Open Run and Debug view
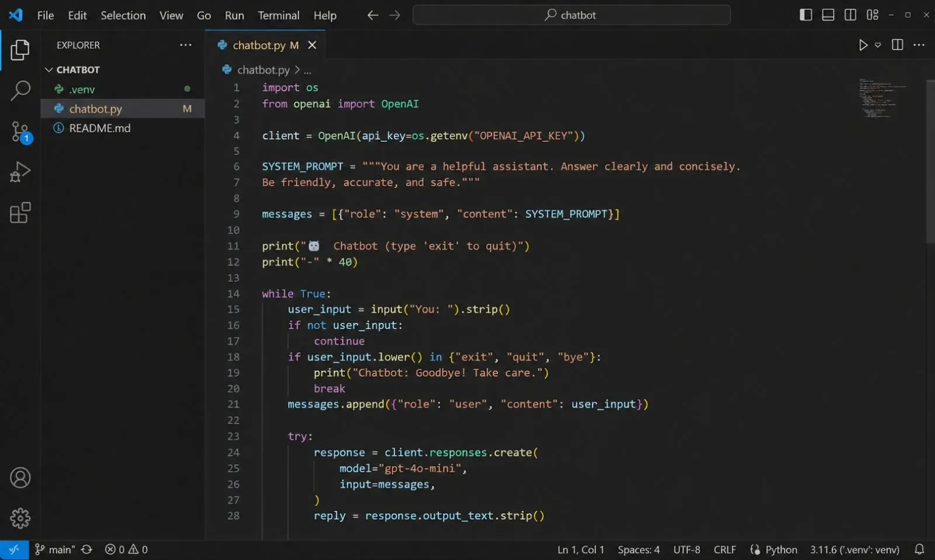Screen dimensions: 935x560 point(20,172)
